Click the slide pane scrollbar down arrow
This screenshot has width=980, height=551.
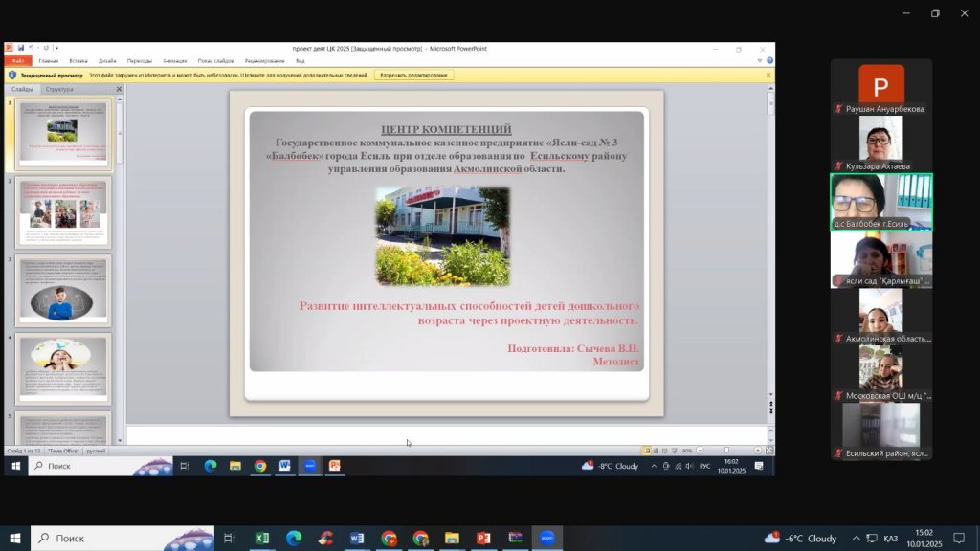[120, 440]
